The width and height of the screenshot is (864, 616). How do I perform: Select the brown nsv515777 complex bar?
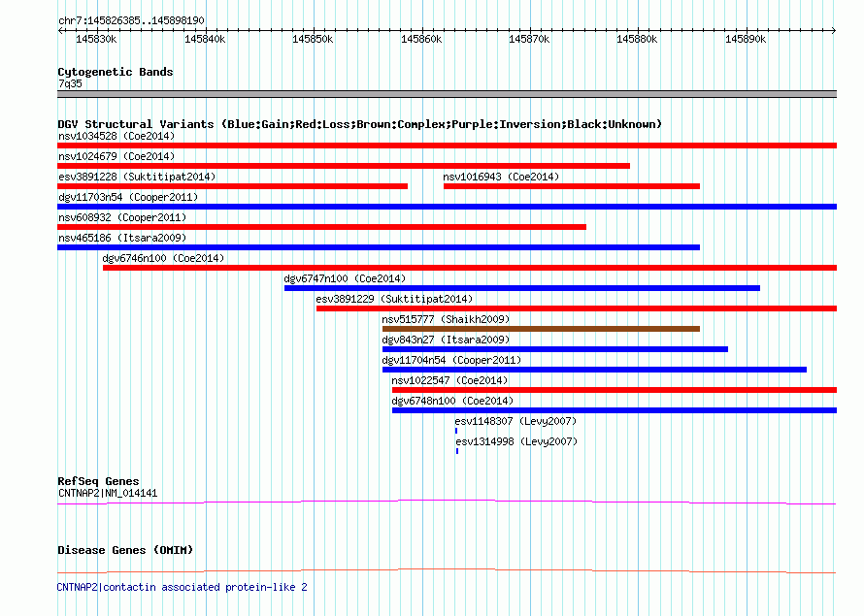click(541, 329)
